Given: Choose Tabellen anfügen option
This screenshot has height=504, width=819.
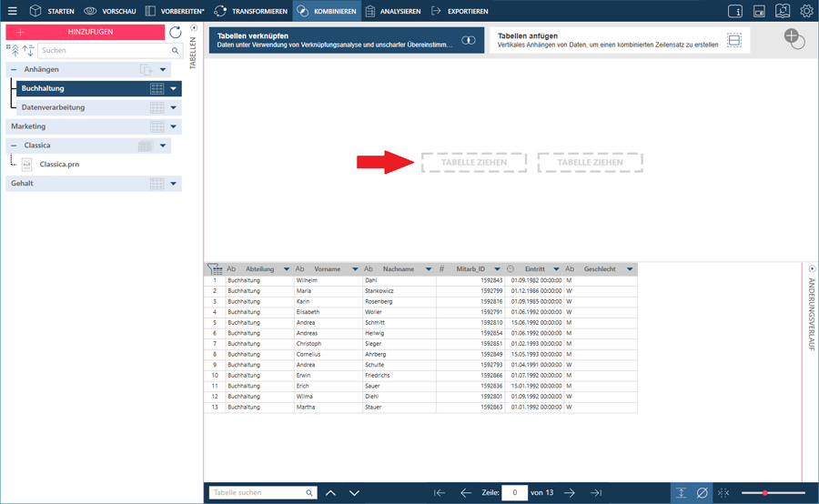Looking at the screenshot, I should click(x=620, y=40).
